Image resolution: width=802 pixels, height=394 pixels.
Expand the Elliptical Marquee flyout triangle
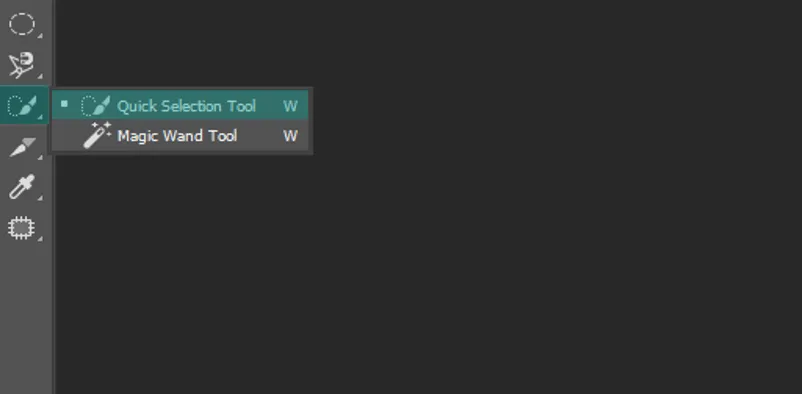coord(40,36)
